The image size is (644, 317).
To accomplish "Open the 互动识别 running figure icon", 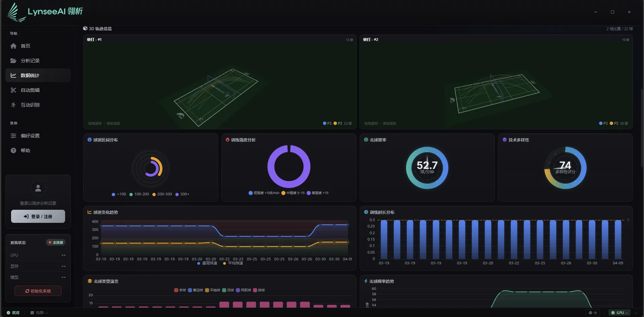I will (x=13, y=105).
